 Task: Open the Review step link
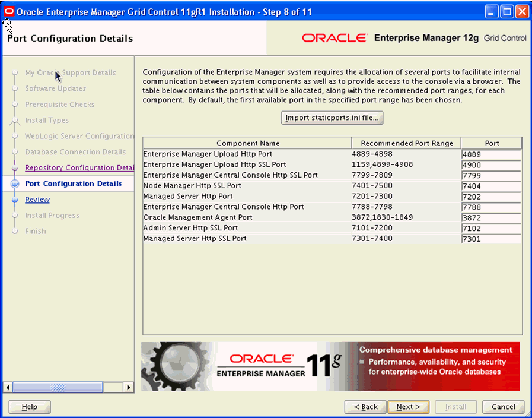pyautogui.click(x=37, y=199)
